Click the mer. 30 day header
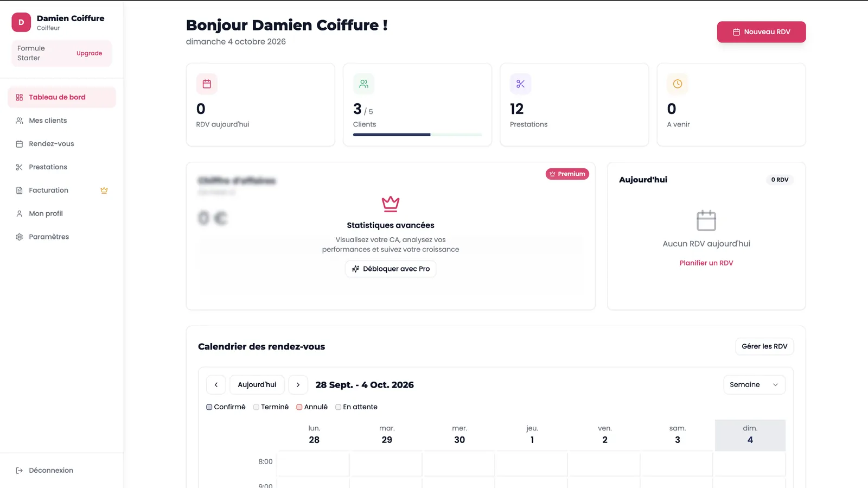The image size is (868, 488). pos(459,435)
